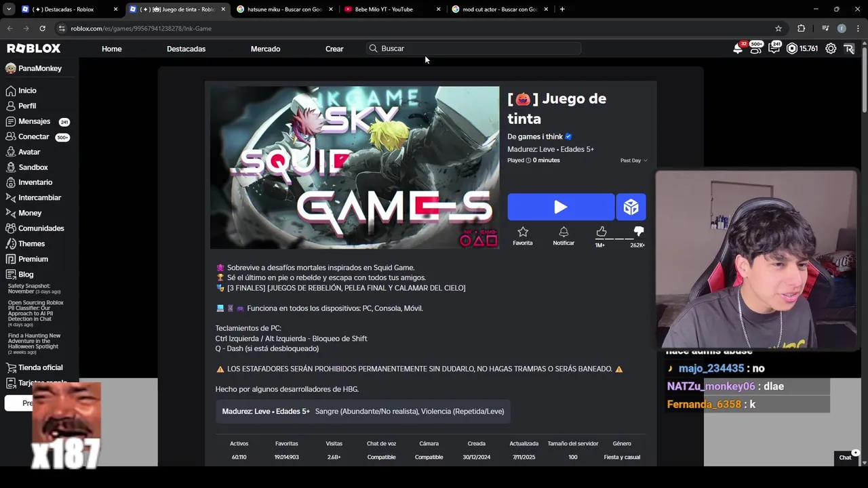This screenshot has width=868, height=488.
Task: Open Chrome extensions puzzle icon
Action: click(801, 28)
